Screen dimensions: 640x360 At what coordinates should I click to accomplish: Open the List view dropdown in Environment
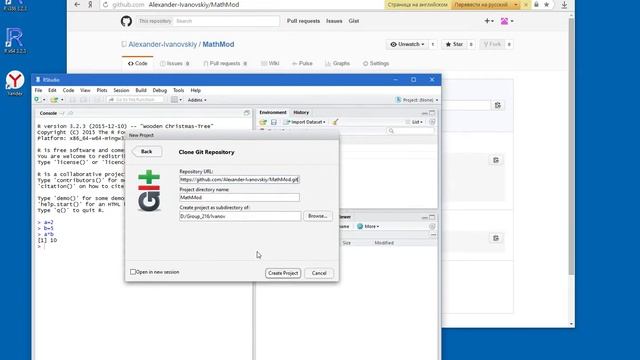pos(415,122)
